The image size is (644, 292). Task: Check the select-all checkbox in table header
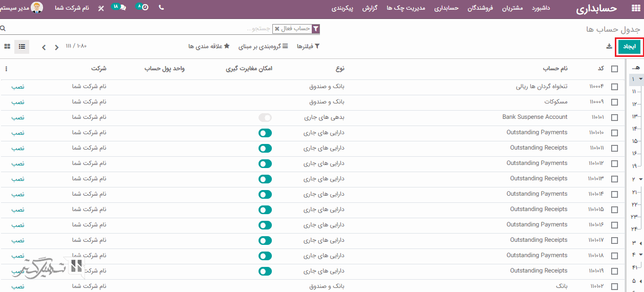point(614,69)
